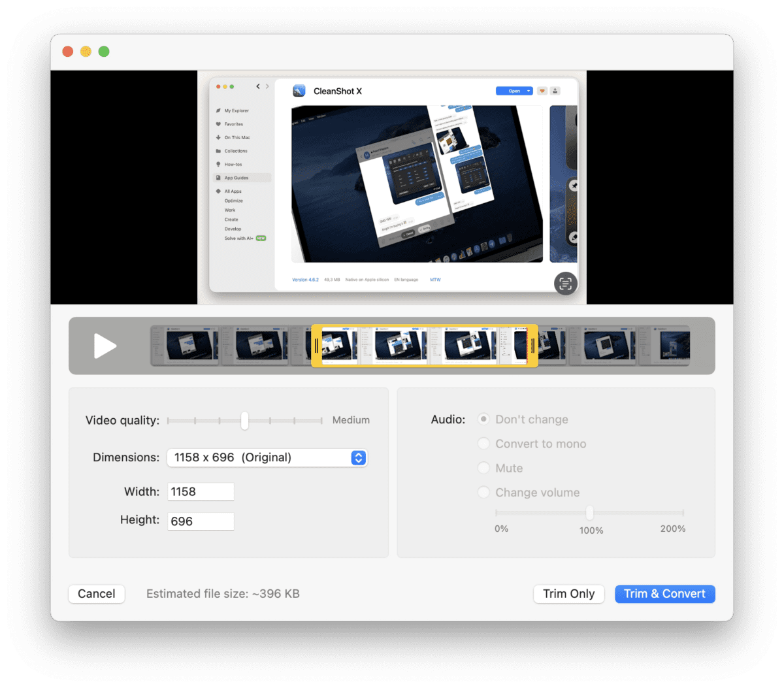Viewport: 784px width, 688px height.
Task: Click the left yellow trim handle
Action: tap(317, 346)
